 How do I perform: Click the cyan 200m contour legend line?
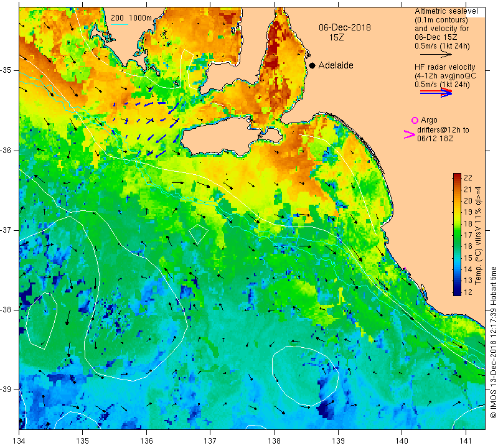pos(119,24)
